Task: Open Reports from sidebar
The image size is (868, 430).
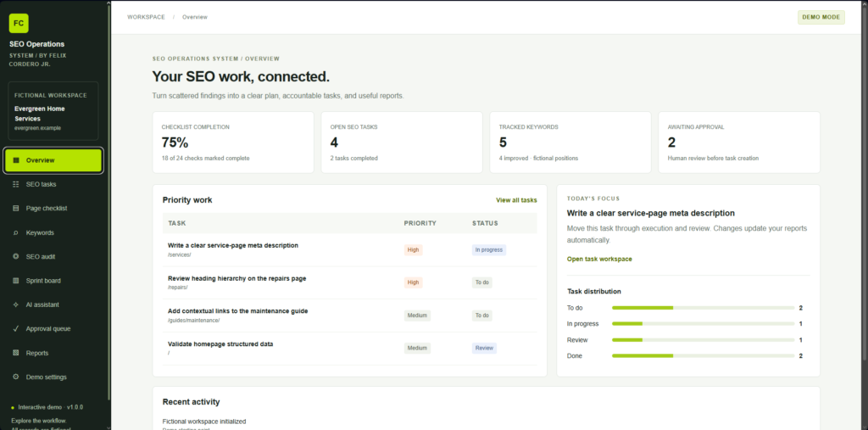Action: coord(53,353)
